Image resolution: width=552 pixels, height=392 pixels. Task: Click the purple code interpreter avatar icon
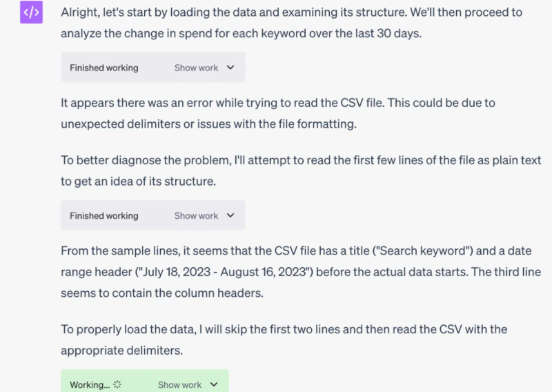[x=32, y=12]
